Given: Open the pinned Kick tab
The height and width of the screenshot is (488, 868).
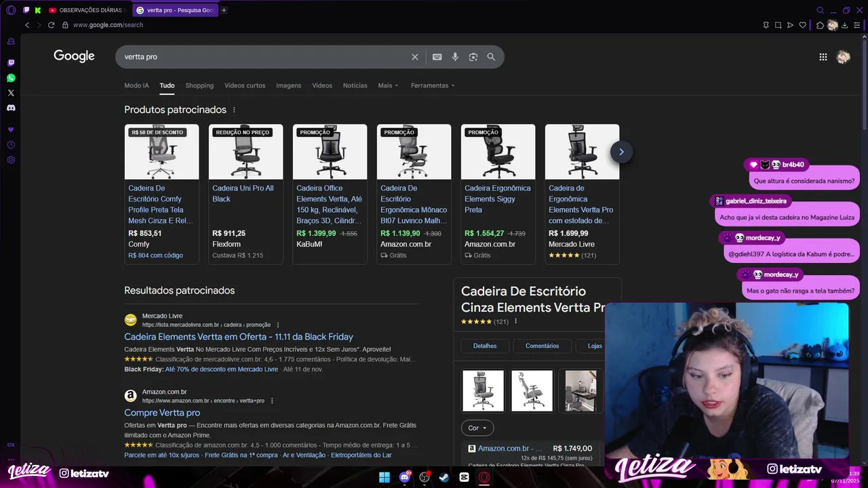Looking at the screenshot, I should pyautogui.click(x=38, y=10).
